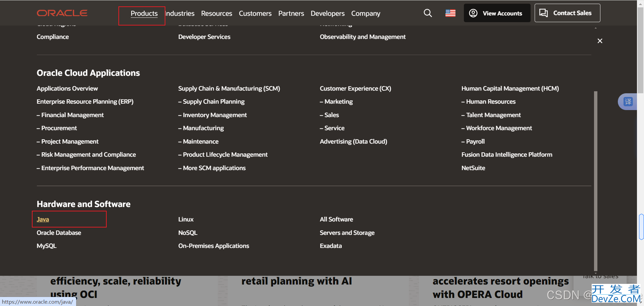
Task: Open Maintenance link
Action: [x=198, y=142]
